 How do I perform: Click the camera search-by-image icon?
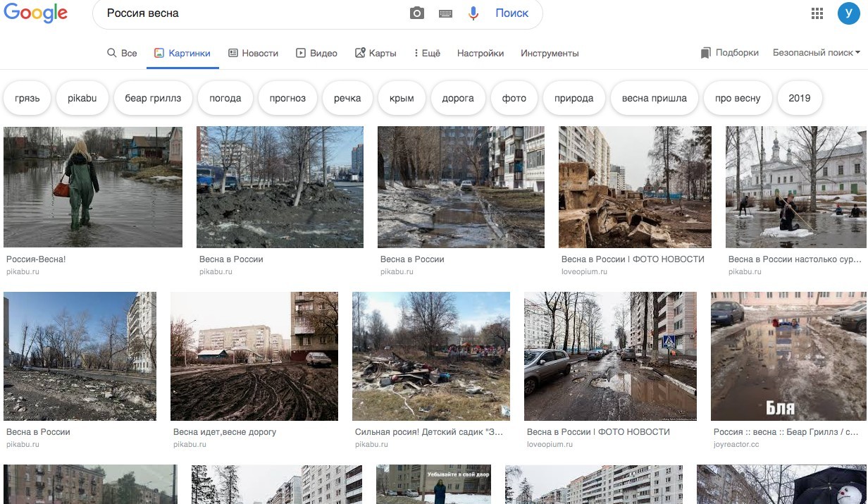click(417, 13)
